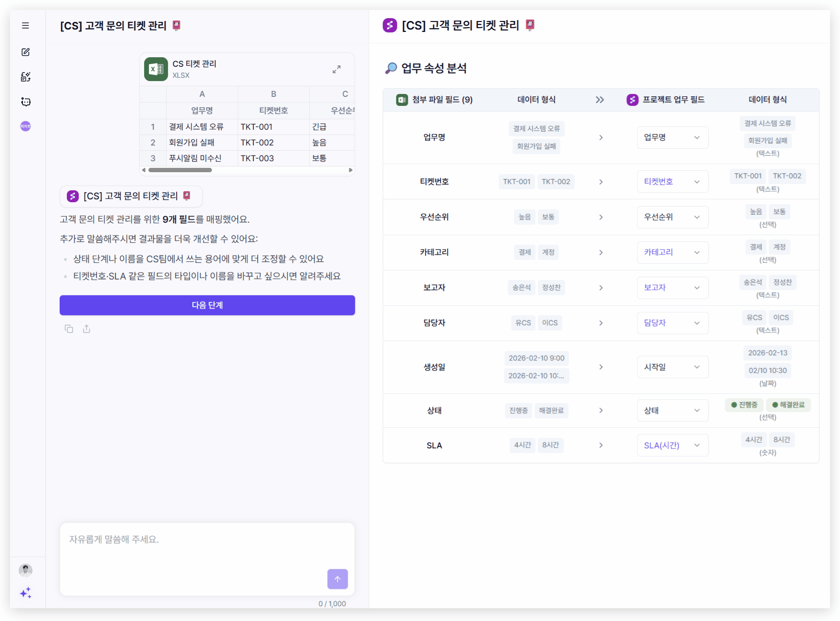Collapse mapping columns with the double-chevron
The height and width of the screenshot is (621, 840).
600,100
